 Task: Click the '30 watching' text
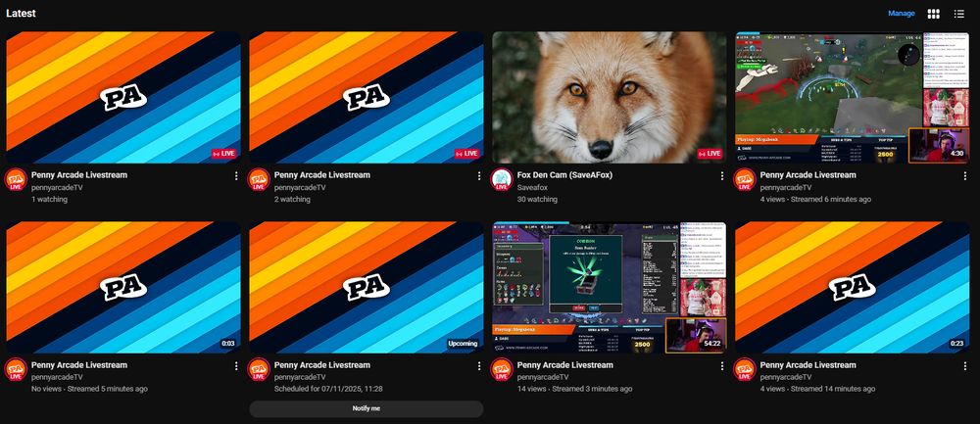click(537, 199)
